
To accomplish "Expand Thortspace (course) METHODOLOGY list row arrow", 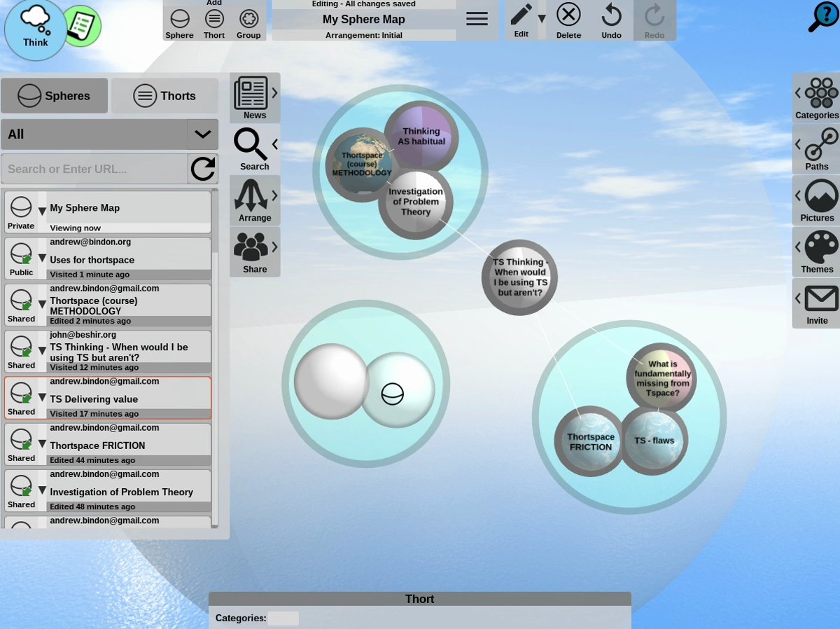I will [42, 304].
